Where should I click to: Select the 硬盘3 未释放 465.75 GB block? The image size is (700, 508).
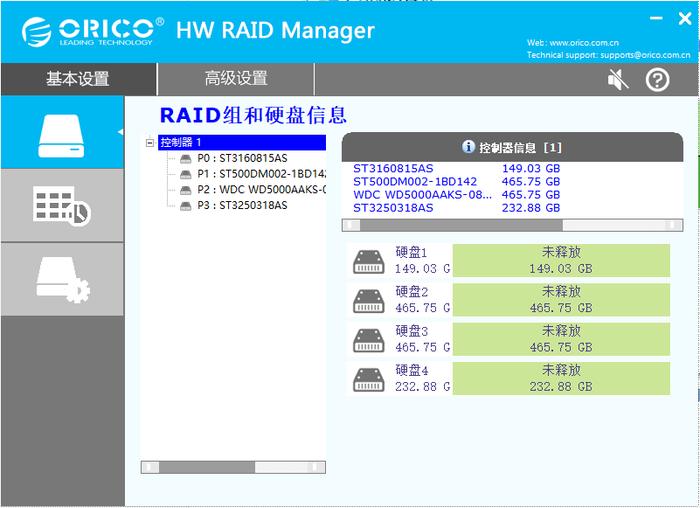tap(561, 339)
